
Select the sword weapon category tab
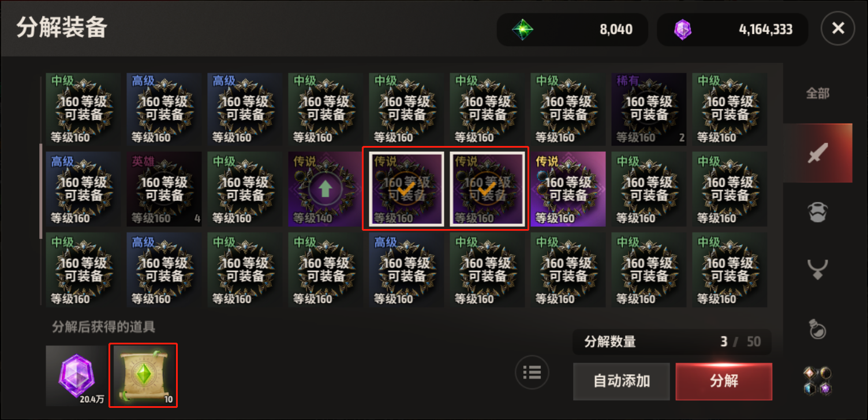818,153
